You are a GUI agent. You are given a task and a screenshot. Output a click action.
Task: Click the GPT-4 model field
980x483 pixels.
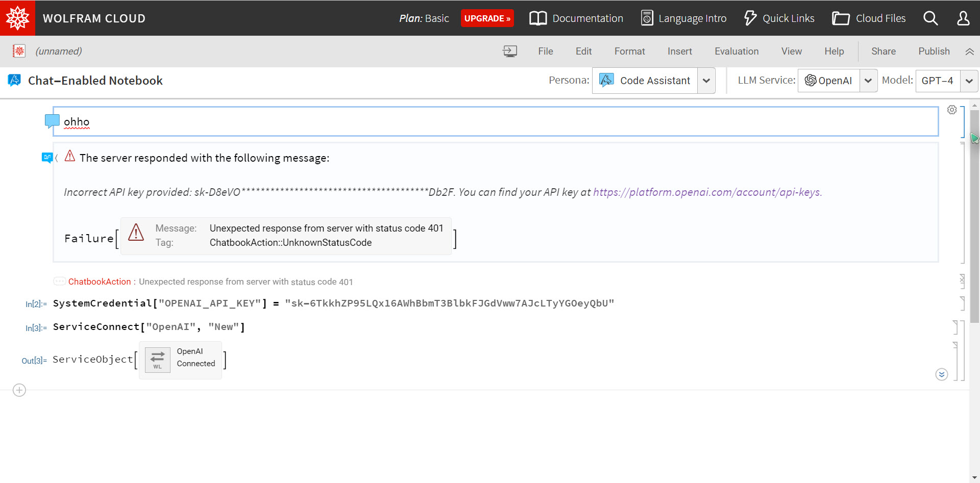[x=938, y=81]
